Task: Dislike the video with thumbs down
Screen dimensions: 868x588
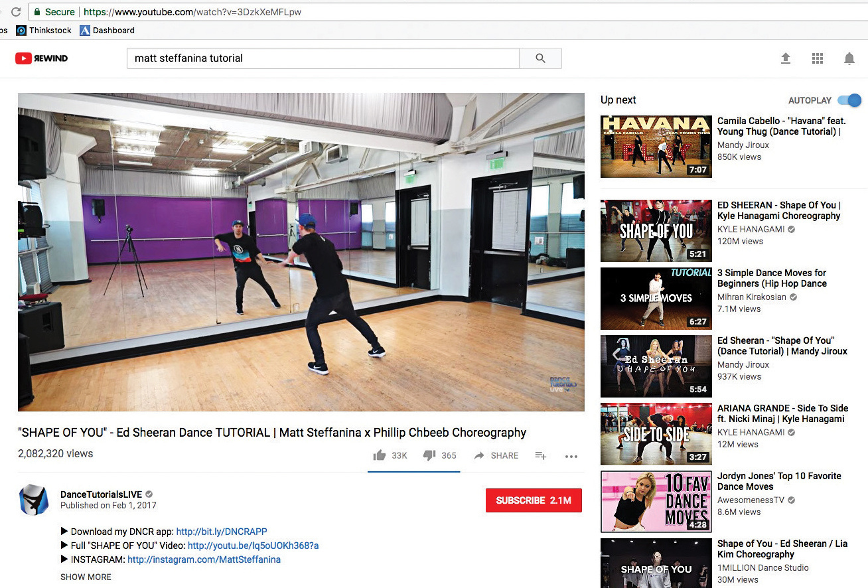Action: click(x=429, y=455)
